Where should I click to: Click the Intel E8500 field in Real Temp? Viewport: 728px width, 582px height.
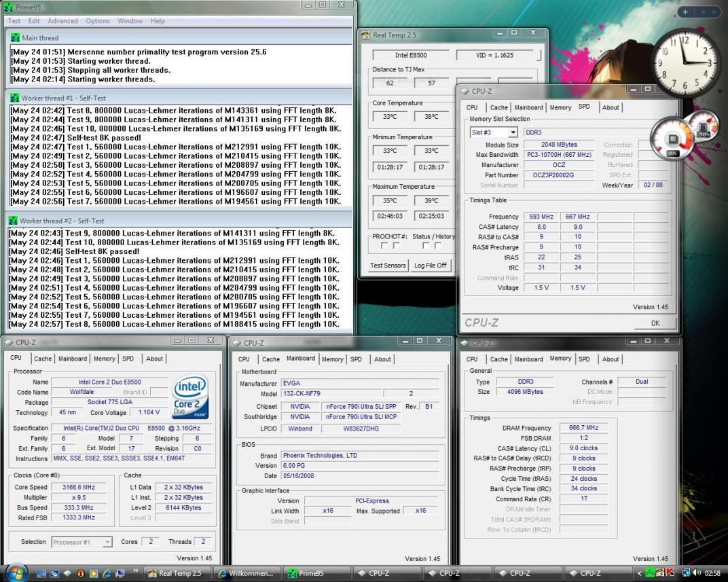pos(411,55)
